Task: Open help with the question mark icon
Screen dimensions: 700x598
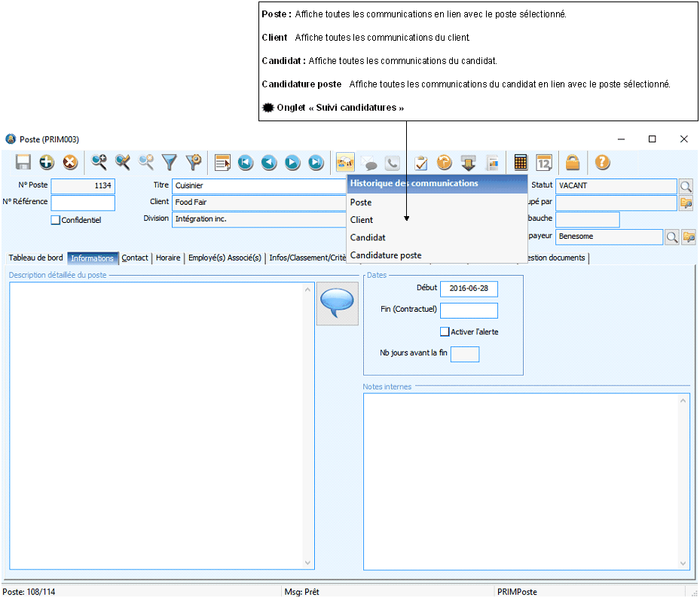Action: tap(602, 162)
